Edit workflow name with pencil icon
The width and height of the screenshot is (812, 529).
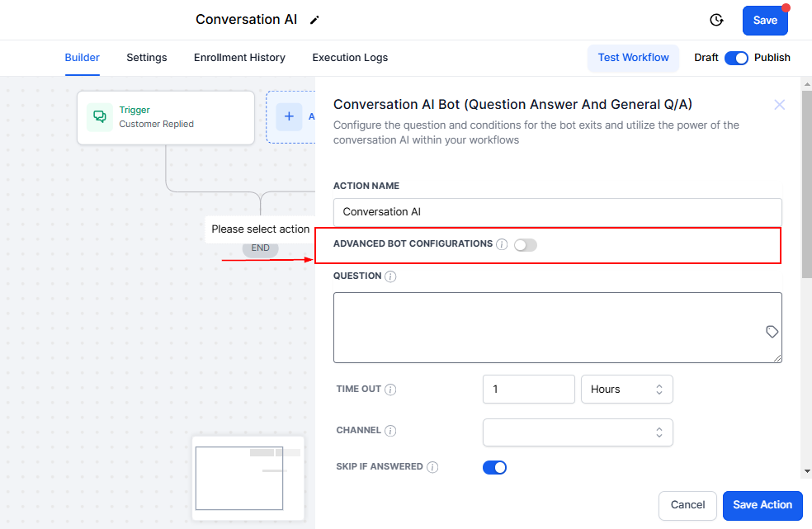[x=314, y=20]
